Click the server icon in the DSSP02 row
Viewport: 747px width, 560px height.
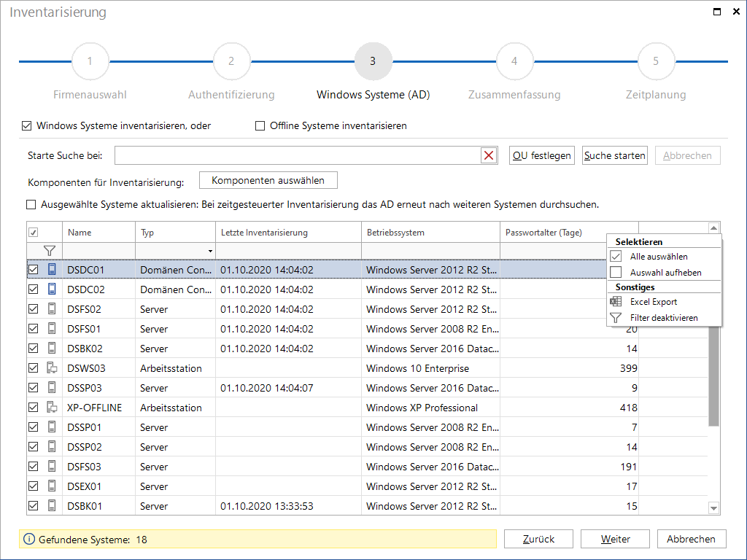click(x=52, y=447)
